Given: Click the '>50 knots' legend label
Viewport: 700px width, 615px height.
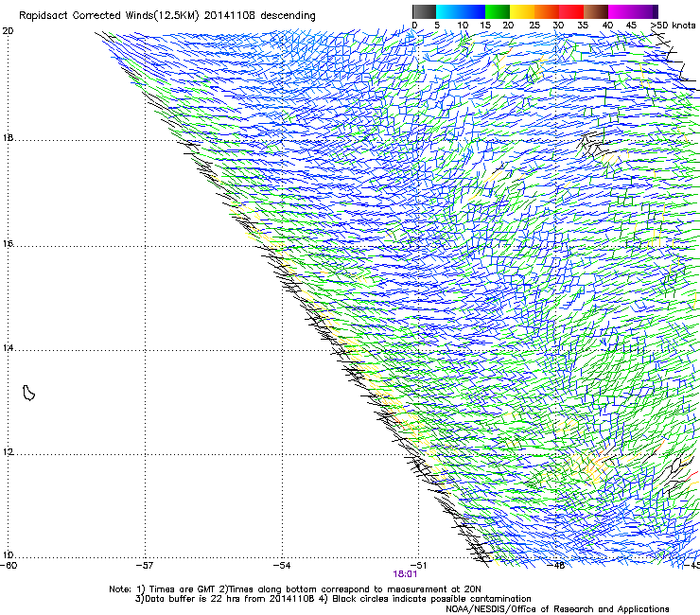Looking at the screenshot, I should (674, 25).
